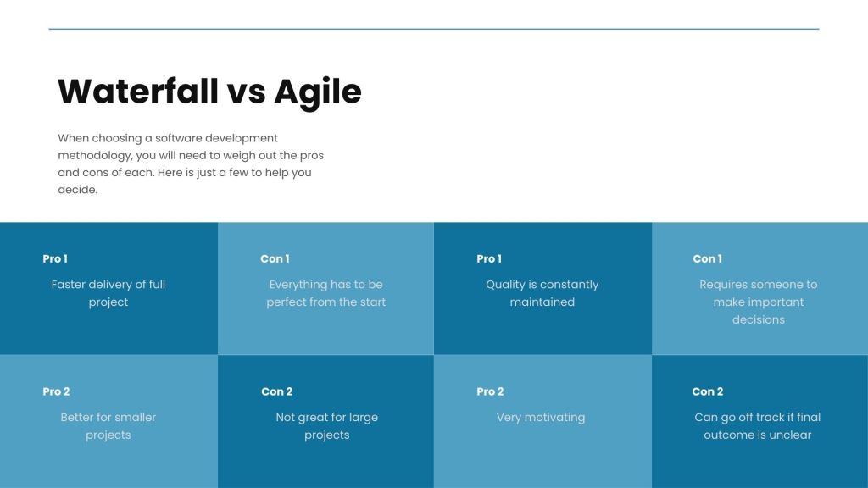Select the "Not great for large projects" text
The image size is (868, 488).
coord(327,426)
